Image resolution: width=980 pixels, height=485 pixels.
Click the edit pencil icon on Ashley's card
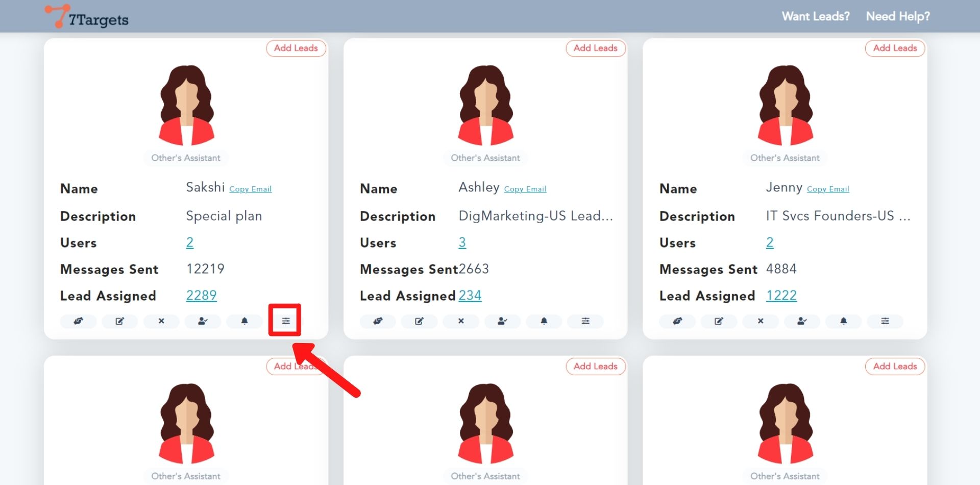419,321
